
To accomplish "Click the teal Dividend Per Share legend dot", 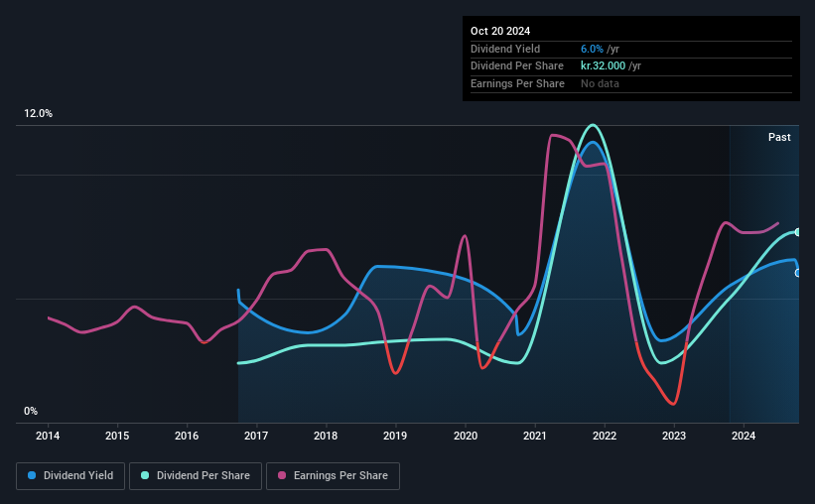I will [145, 475].
